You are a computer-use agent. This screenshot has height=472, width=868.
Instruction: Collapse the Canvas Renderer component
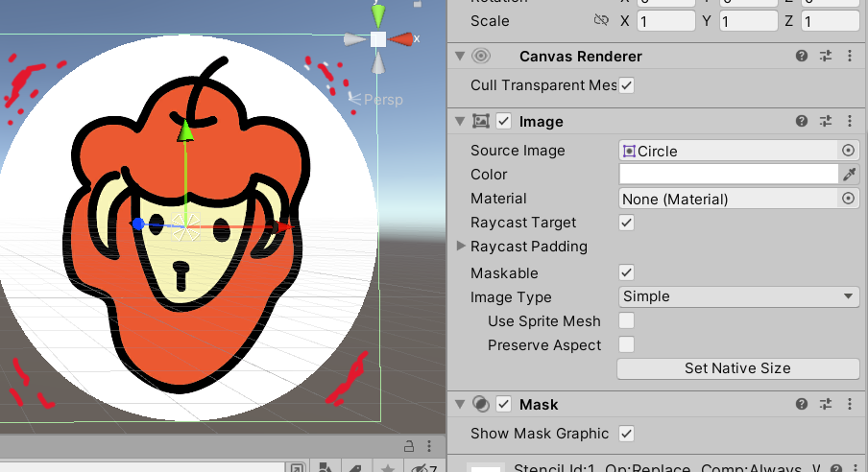tap(460, 56)
